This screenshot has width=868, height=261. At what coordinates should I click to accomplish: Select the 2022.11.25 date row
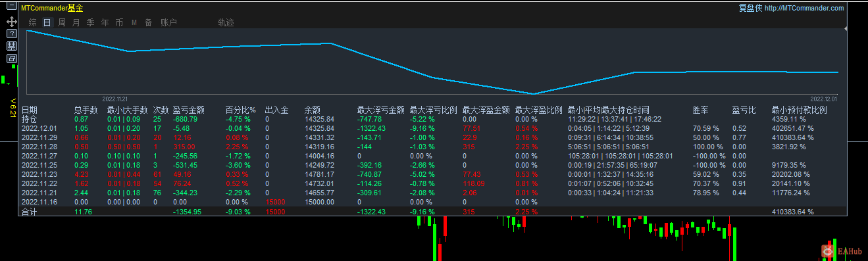pos(39,165)
